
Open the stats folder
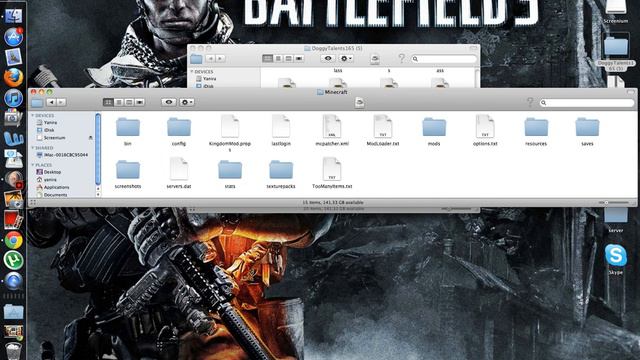coord(230,170)
